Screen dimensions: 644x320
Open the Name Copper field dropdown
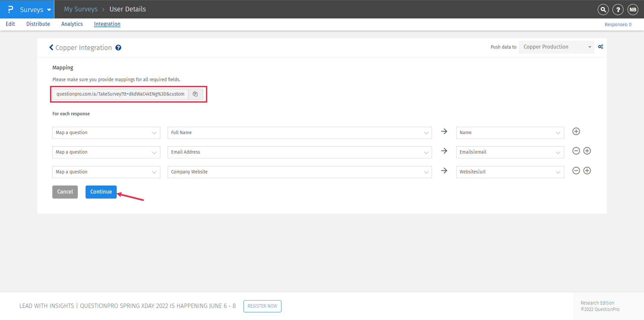point(510,133)
